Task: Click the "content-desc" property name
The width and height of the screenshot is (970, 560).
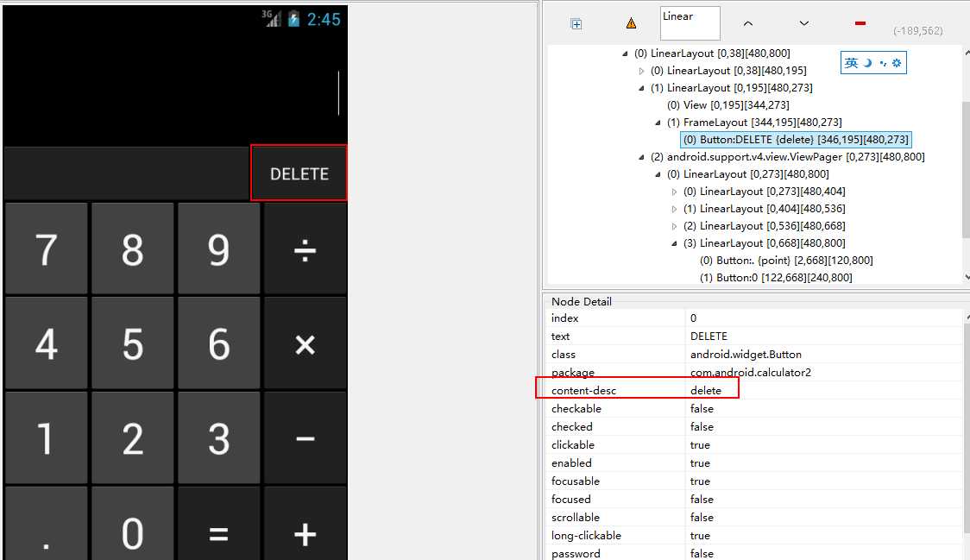Action: pos(583,391)
